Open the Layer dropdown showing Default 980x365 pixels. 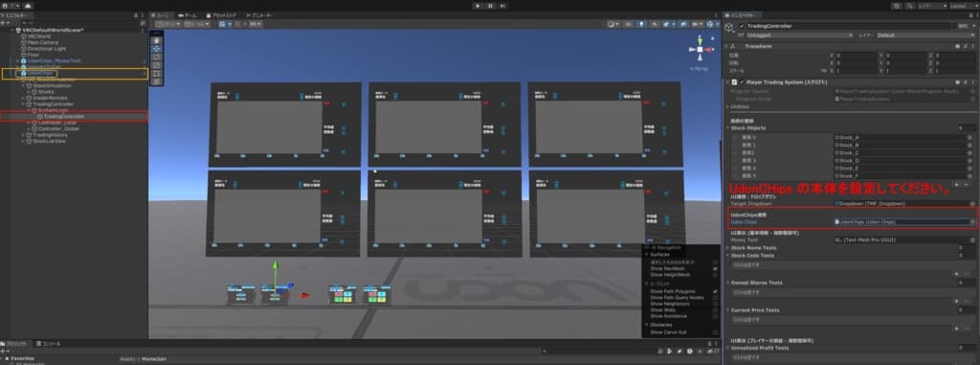tap(925, 35)
